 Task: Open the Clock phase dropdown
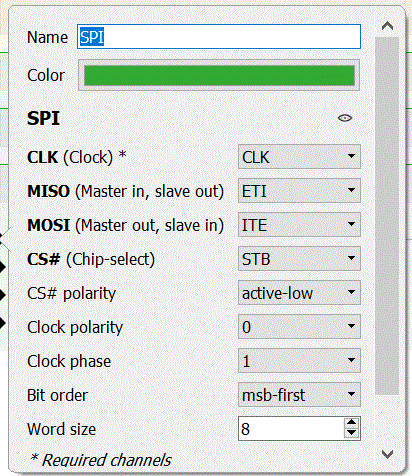299,361
